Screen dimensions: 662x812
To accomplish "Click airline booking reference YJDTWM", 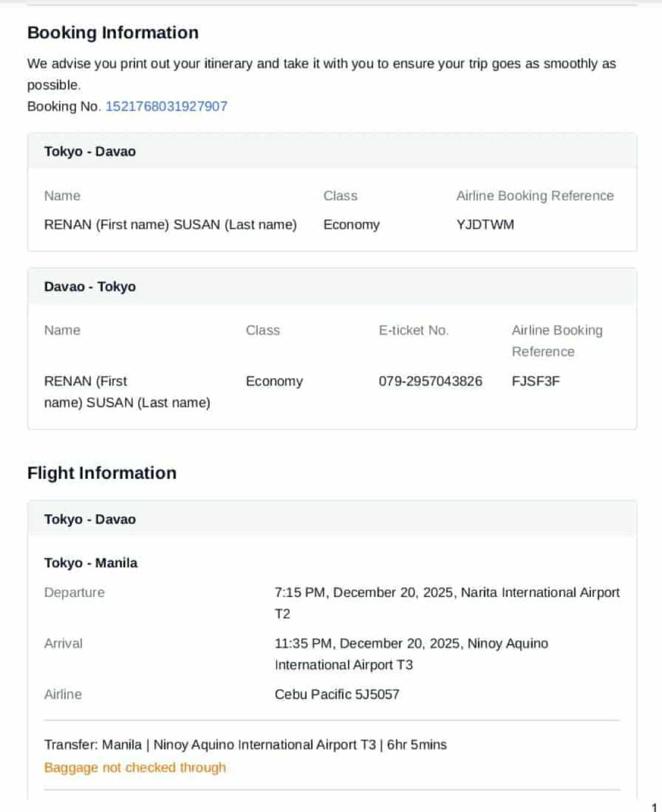I will coord(485,225).
